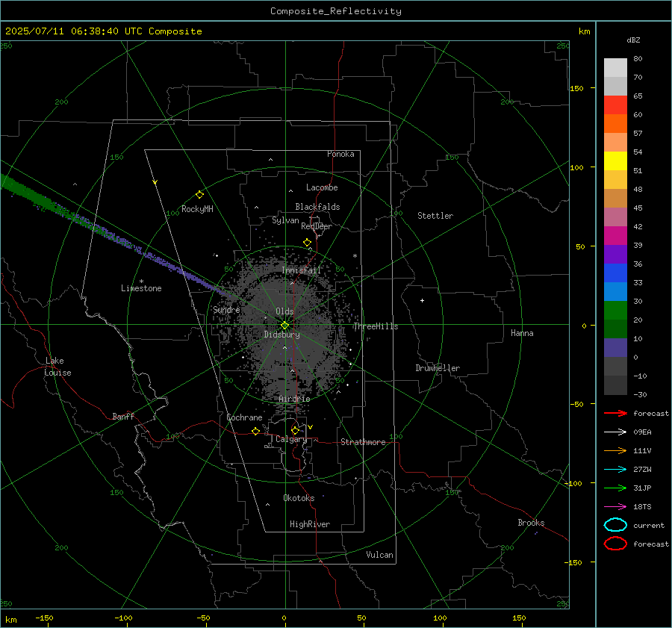Click the dBZ scale heading

click(x=633, y=40)
